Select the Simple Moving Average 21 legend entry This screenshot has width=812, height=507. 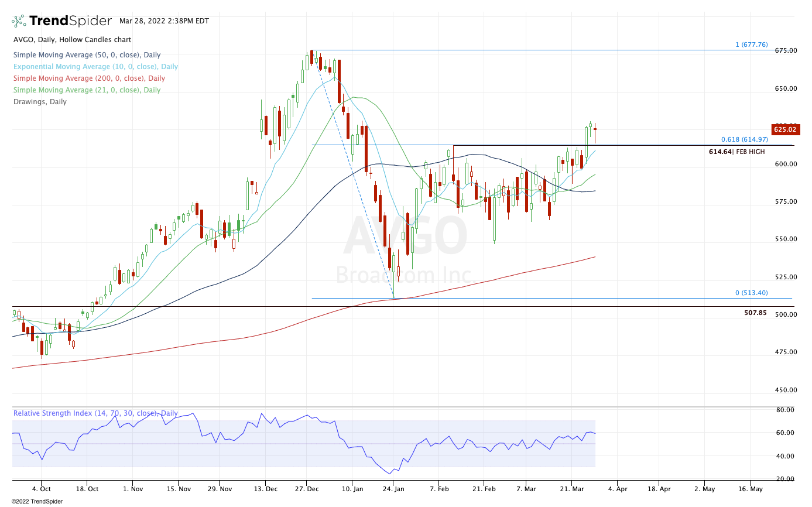(87, 90)
